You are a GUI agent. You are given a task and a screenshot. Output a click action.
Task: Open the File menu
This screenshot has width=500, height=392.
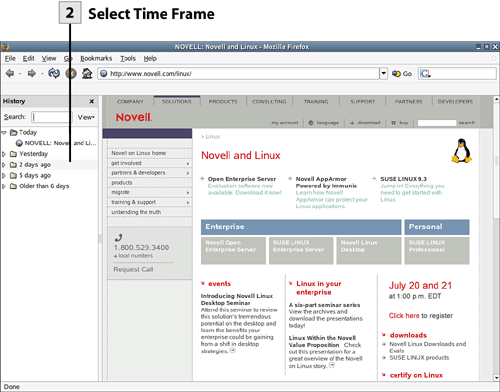click(10, 58)
